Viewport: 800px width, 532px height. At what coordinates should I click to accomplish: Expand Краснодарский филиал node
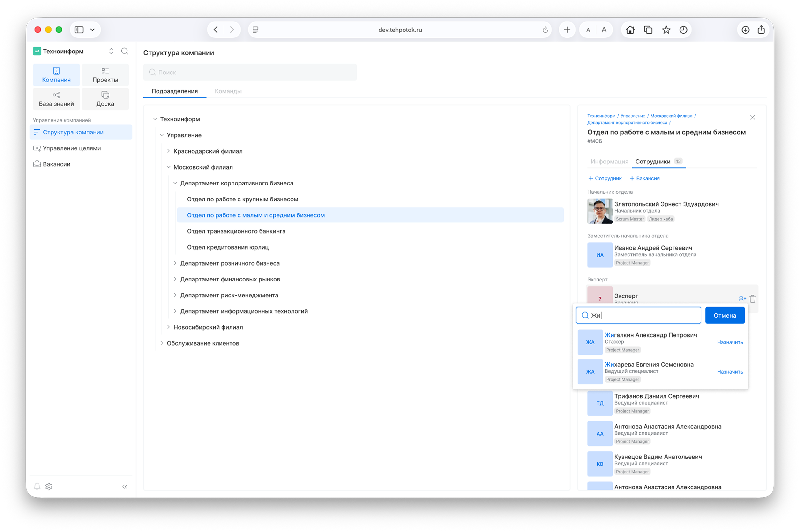[168, 151]
